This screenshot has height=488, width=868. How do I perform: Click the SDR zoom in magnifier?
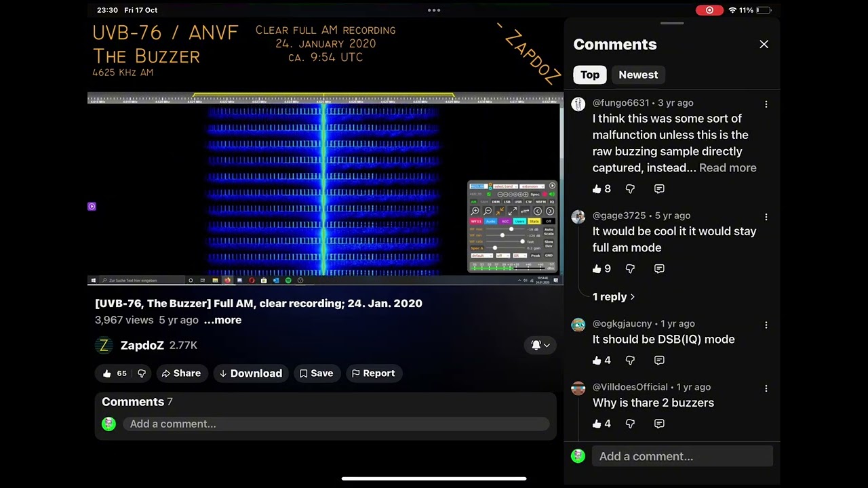[x=475, y=211]
